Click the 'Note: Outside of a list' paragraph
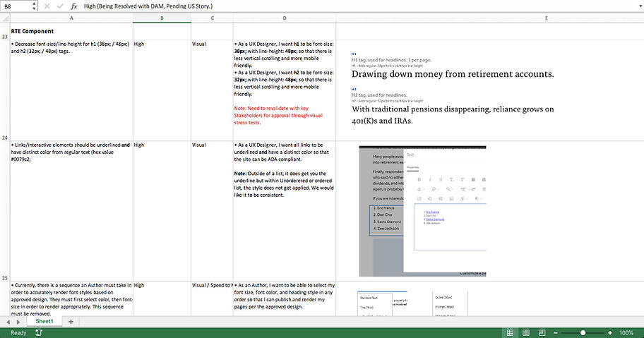This screenshot has height=338, width=644. tap(284, 184)
